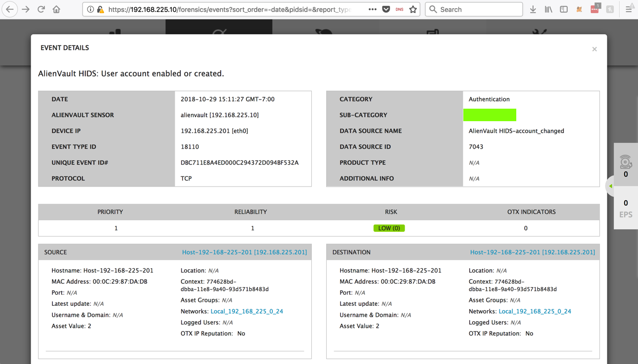Open Destination Networks link Local_192_168_225_0_24
The height and width of the screenshot is (364, 638).
click(535, 311)
